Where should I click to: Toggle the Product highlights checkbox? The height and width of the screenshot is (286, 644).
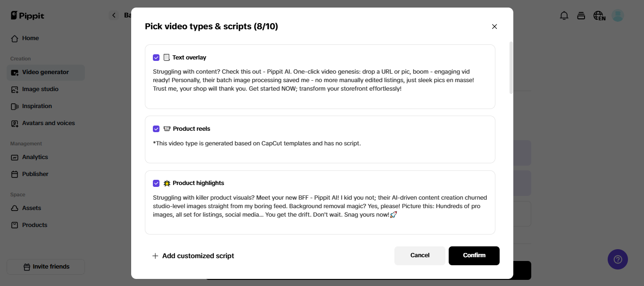pyautogui.click(x=156, y=183)
